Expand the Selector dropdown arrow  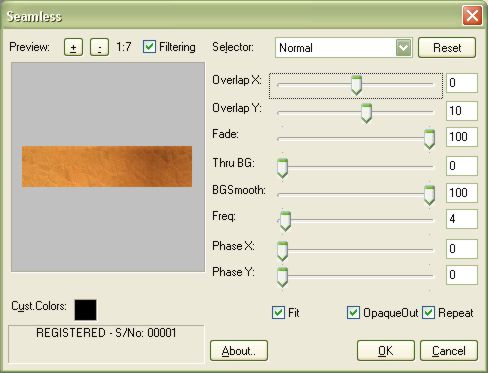pyautogui.click(x=403, y=48)
